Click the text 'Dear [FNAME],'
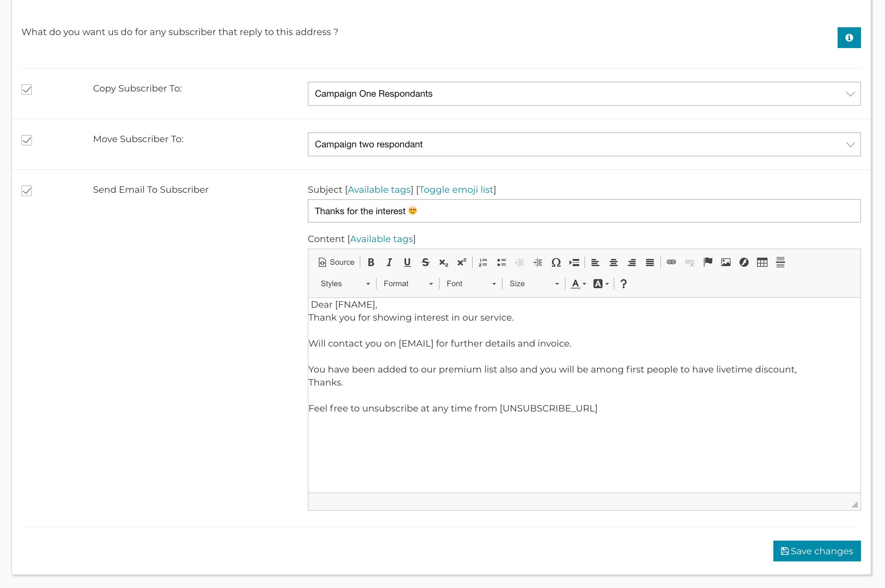Viewport: 885px width, 588px height. tap(344, 304)
